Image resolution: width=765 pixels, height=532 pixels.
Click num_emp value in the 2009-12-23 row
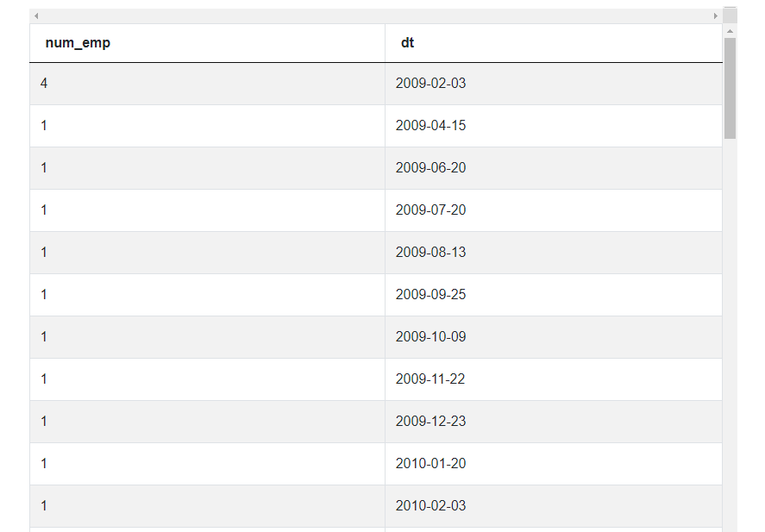(x=44, y=422)
